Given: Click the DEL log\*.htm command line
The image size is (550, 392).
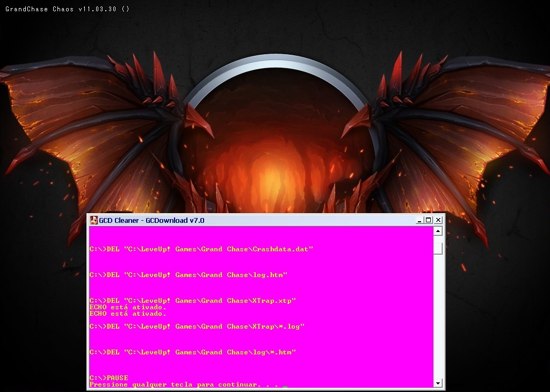Looking at the screenshot, I should coord(192,352).
